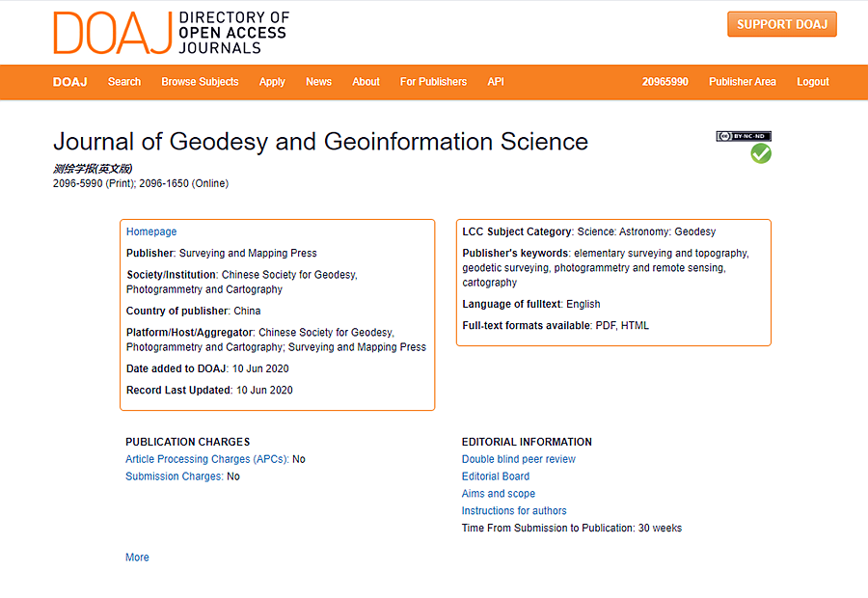This screenshot has height=598, width=868.
Task: Open the Double blind peer review link
Action: click(518, 459)
